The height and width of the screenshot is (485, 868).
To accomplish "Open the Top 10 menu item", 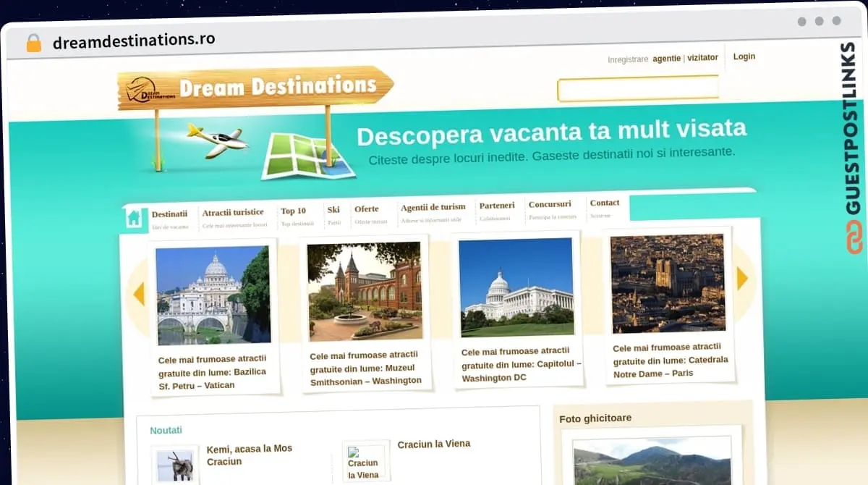I will [294, 211].
